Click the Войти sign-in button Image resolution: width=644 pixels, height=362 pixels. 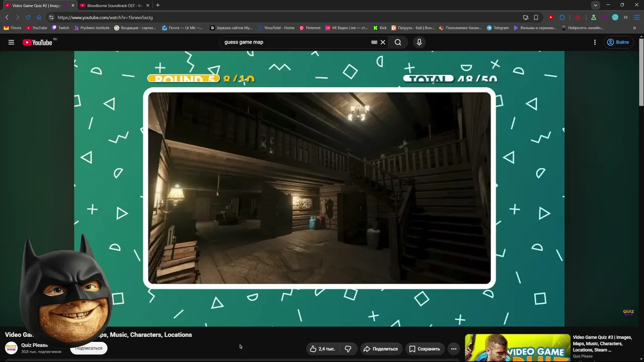pos(618,42)
